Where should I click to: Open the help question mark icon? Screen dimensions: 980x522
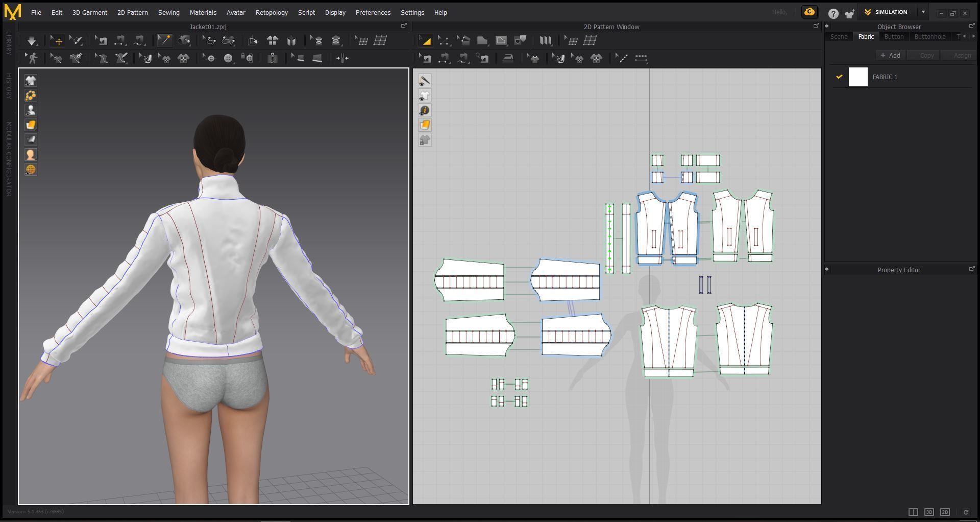click(x=833, y=13)
